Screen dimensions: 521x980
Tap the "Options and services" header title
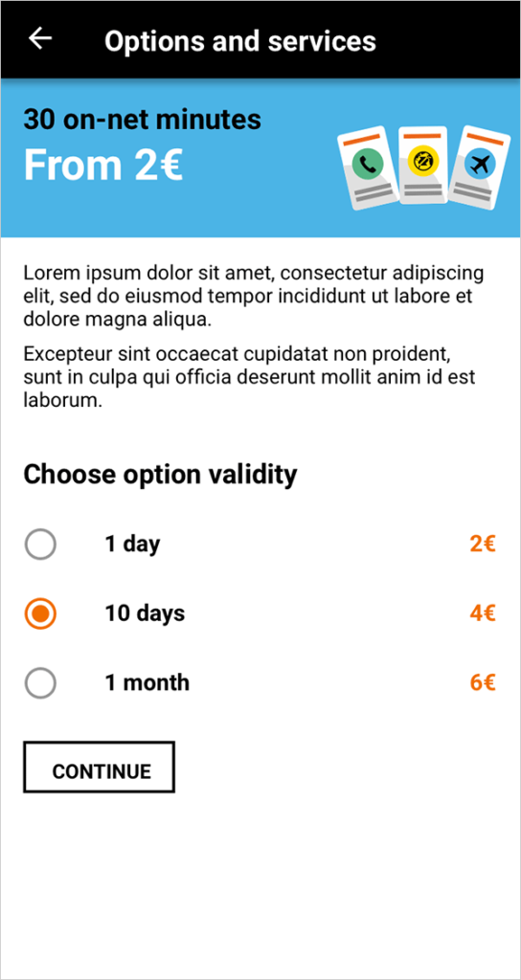point(240,41)
